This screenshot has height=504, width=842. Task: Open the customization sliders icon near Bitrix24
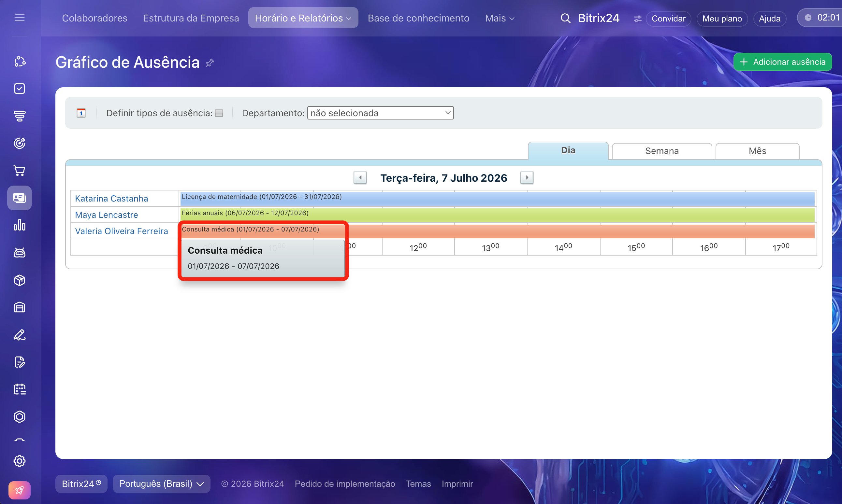pos(637,19)
